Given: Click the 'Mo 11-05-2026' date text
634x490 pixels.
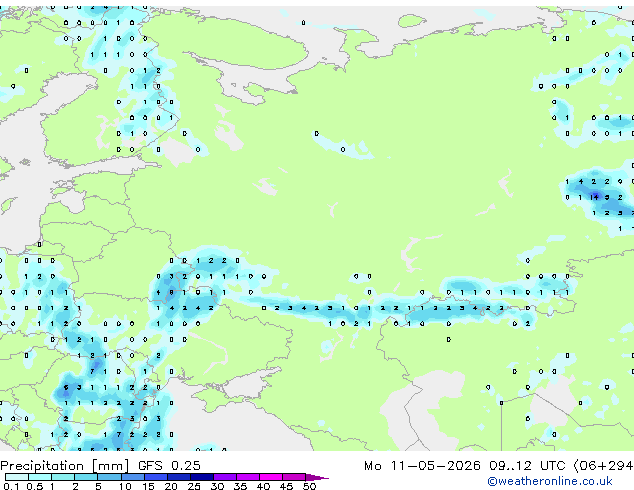Looking at the screenshot, I should pos(422,466).
